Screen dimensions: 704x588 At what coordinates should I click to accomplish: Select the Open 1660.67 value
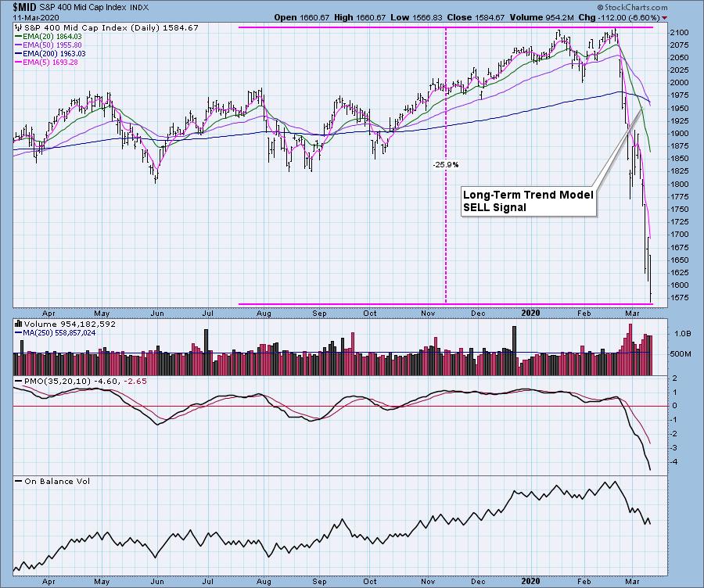point(302,17)
